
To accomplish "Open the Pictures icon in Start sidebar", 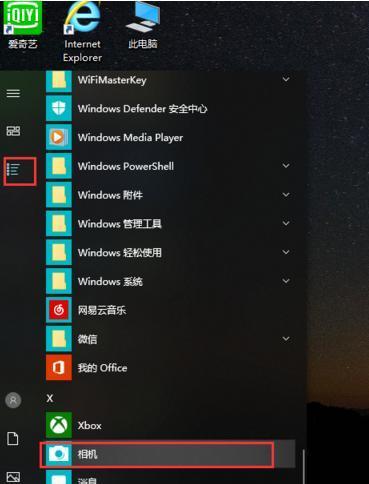I will [x=13, y=477].
